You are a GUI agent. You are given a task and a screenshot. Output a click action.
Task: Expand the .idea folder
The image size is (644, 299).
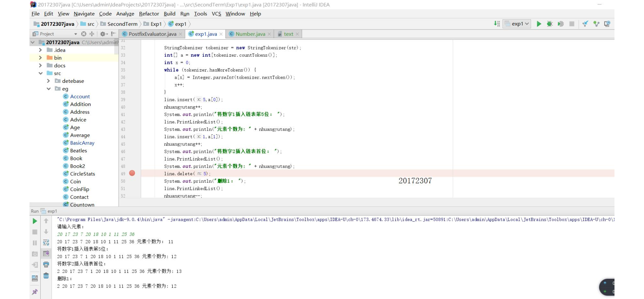coord(40,50)
